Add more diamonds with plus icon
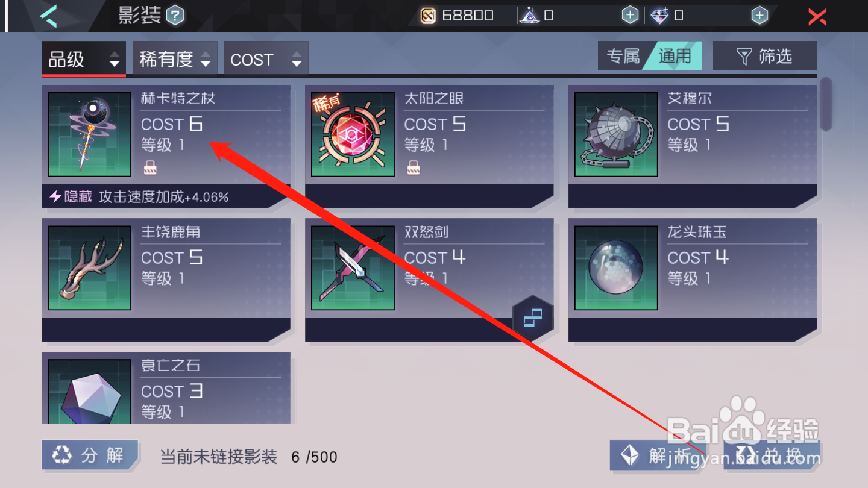 (759, 16)
